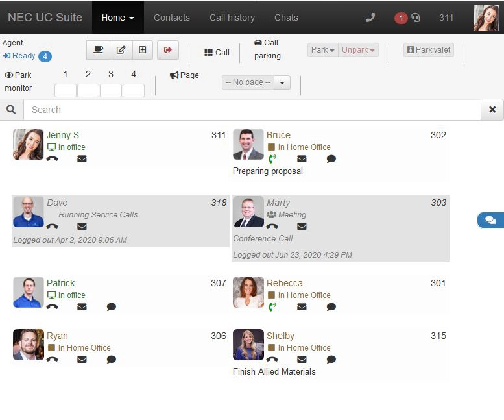Click Dave's contact photo
This screenshot has height=420, width=504.
click(x=29, y=212)
